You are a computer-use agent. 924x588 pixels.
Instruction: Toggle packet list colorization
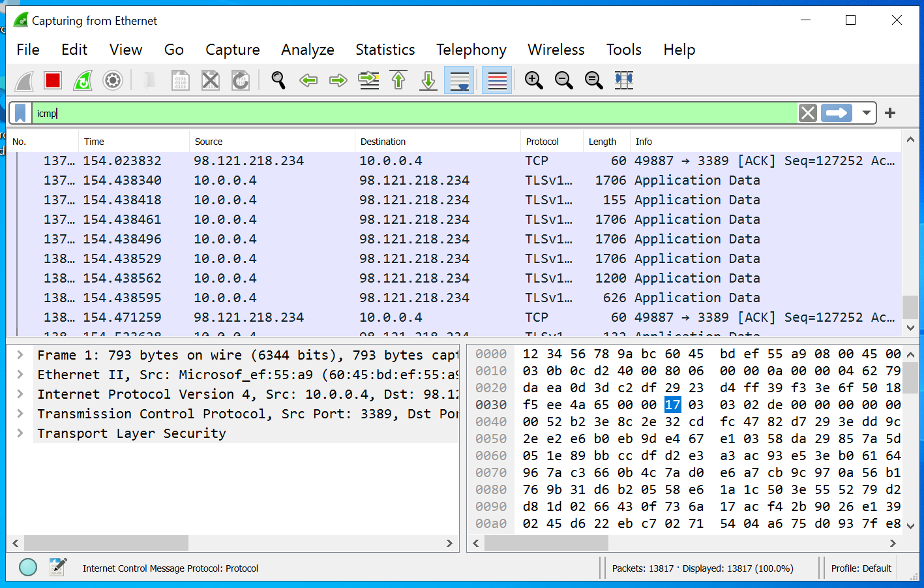coord(496,80)
